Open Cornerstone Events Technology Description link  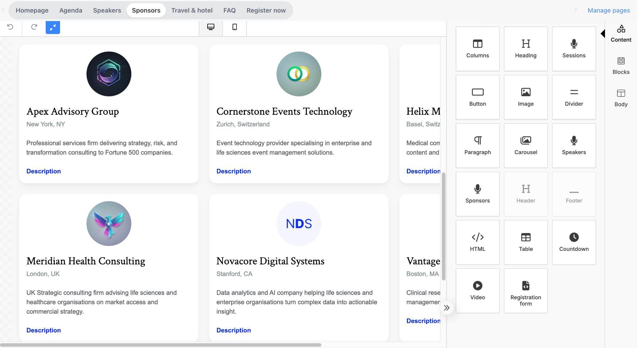[234, 171]
